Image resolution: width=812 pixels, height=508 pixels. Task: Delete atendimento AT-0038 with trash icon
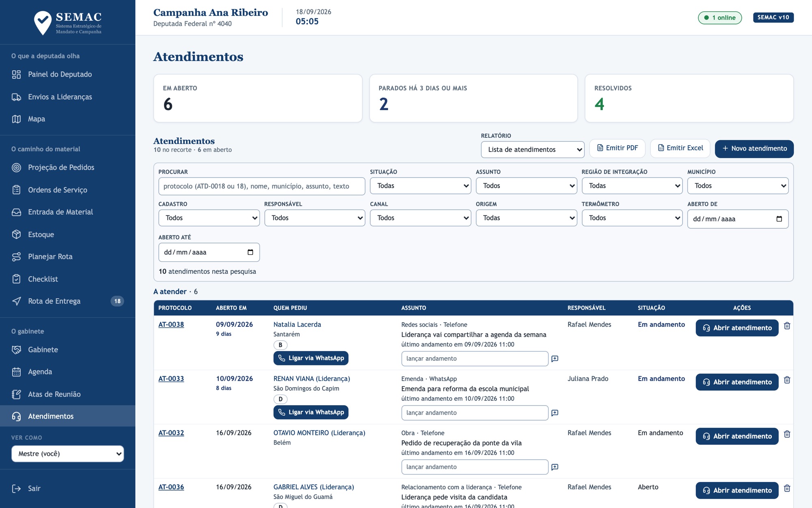click(787, 326)
